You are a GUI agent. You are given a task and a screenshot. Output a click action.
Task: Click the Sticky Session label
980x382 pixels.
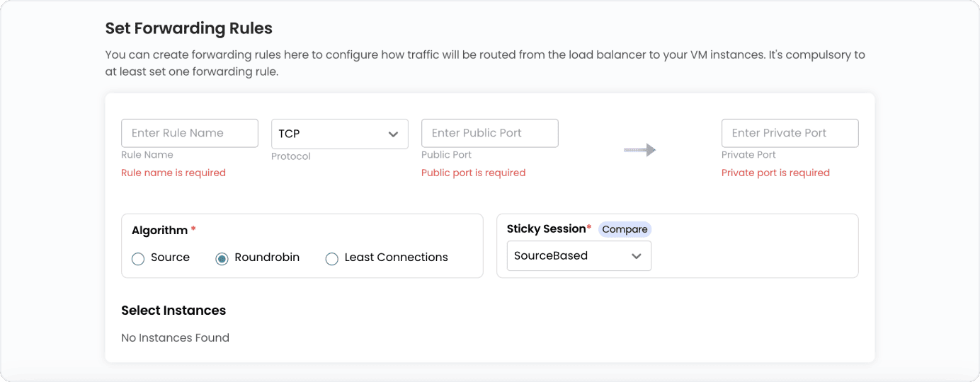click(546, 229)
